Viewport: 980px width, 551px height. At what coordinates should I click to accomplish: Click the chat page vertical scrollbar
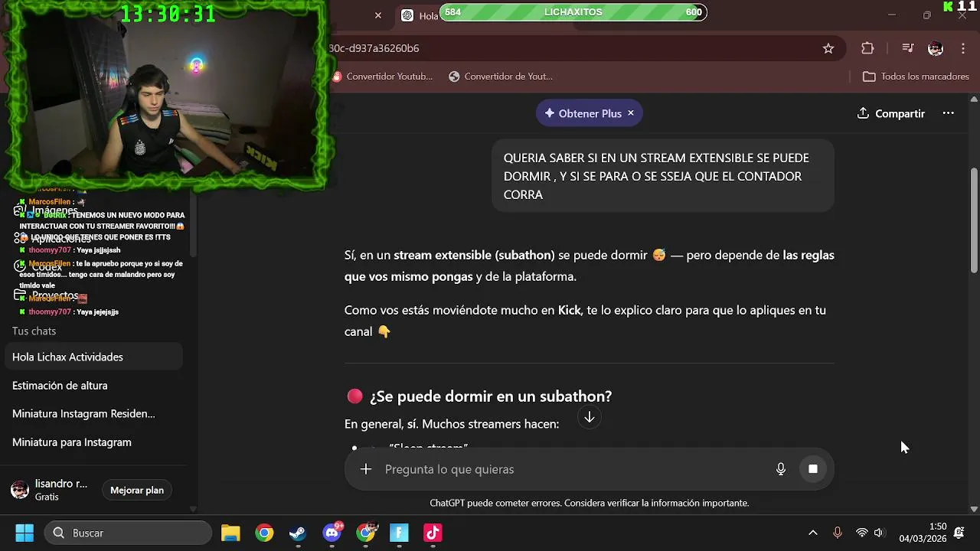(x=974, y=220)
